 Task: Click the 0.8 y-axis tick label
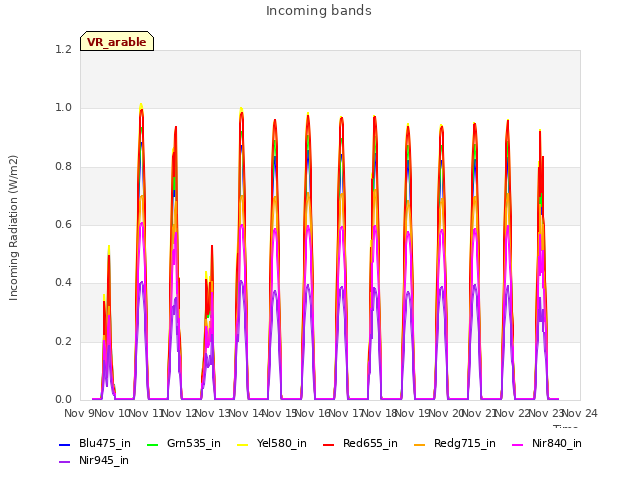coord(63,167)
